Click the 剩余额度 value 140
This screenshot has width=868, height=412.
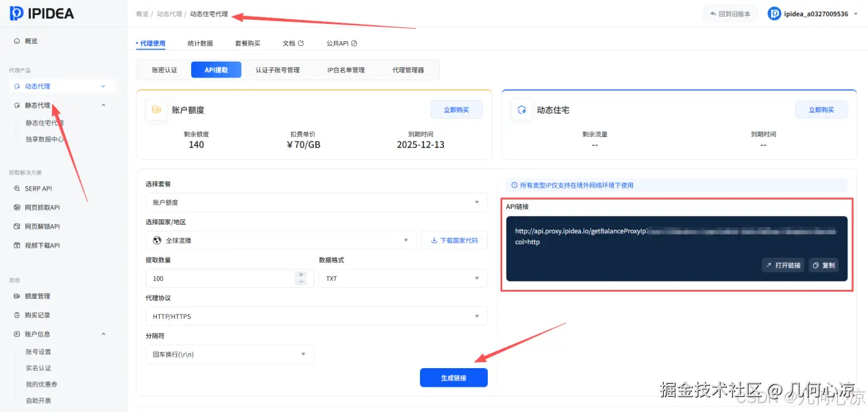[x=196, y=145]
